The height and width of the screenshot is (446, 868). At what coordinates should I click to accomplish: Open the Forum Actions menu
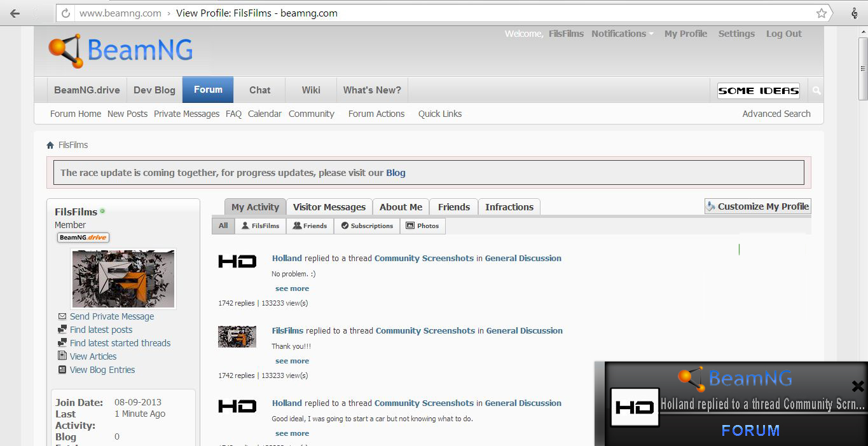pyautogui.click(x=376, y=114)
